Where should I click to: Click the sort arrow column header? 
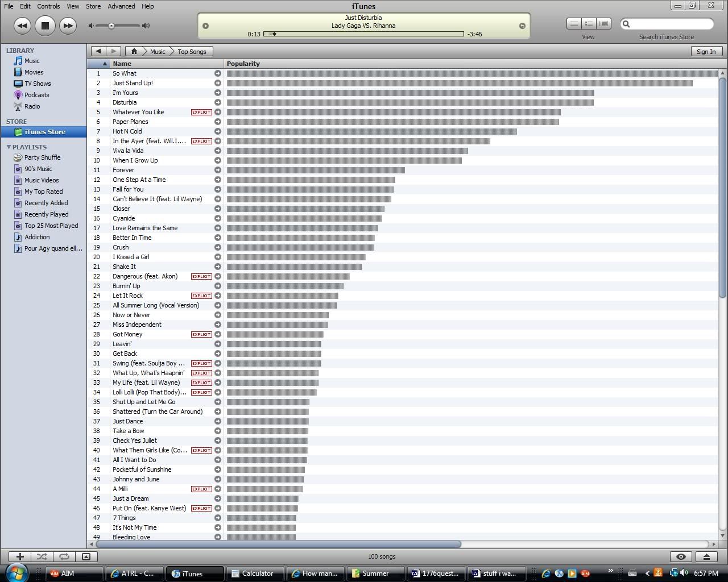[x=105, y=64]
